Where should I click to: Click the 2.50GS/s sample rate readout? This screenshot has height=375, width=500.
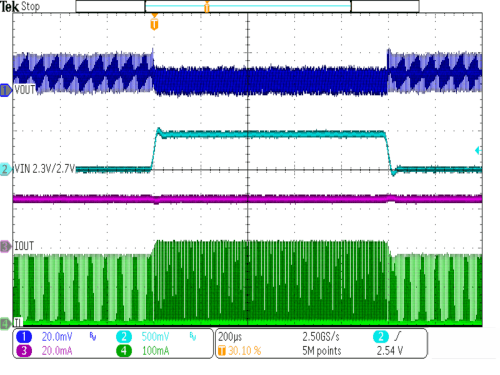321,337
